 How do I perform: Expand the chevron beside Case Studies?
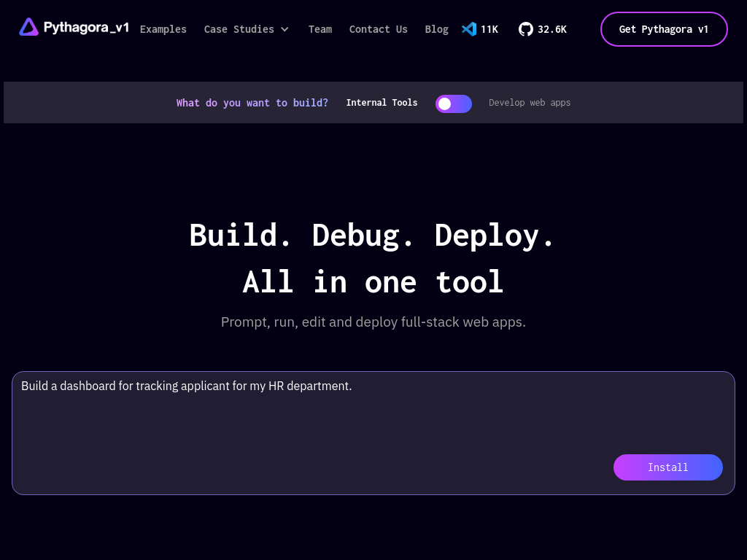[285, 29]
